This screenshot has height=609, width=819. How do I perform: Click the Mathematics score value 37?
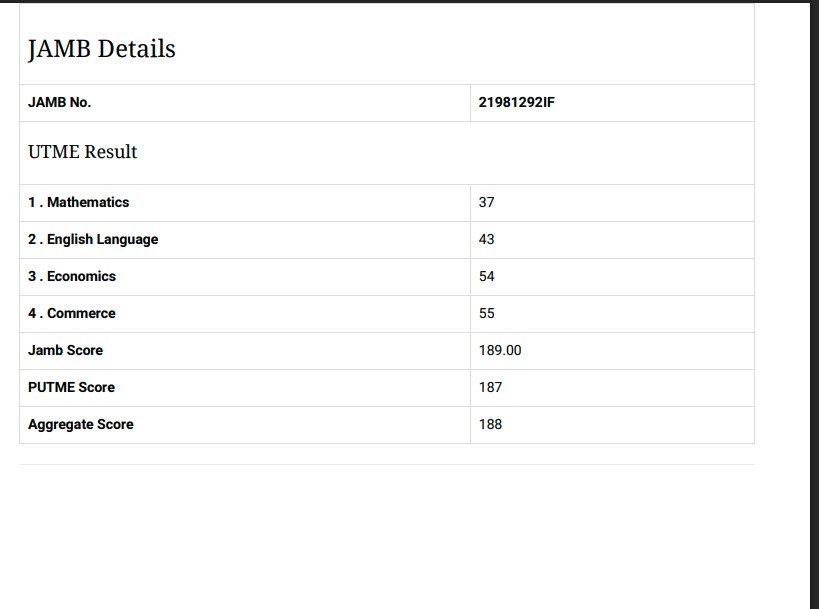pos(487,202)
